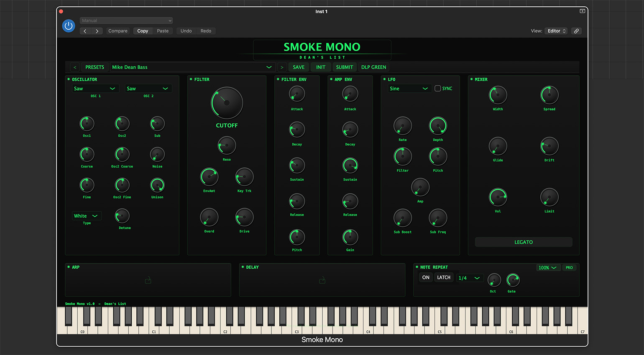Click the previous setting arrow in header
Viewport: 644px width, 355px height.
85,31
